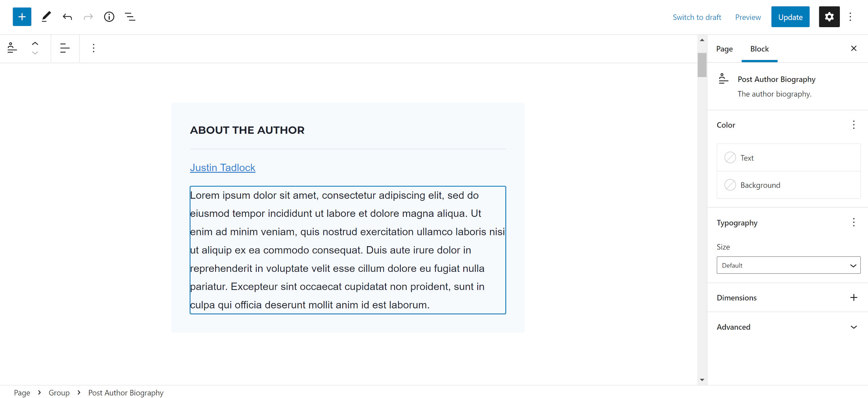The height and width of the screenshot is (398, 868).
Task: Toggle the settings sidebar gear button
Action: [x=829, y=17]
